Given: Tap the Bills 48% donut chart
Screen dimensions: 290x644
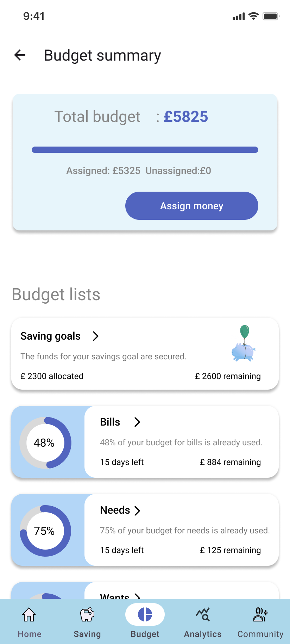Looking at the screenshot, I should tap(45, 442).
